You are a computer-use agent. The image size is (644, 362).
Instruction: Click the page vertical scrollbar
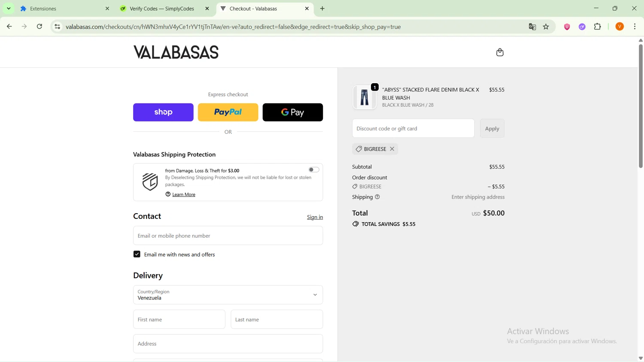641,105
